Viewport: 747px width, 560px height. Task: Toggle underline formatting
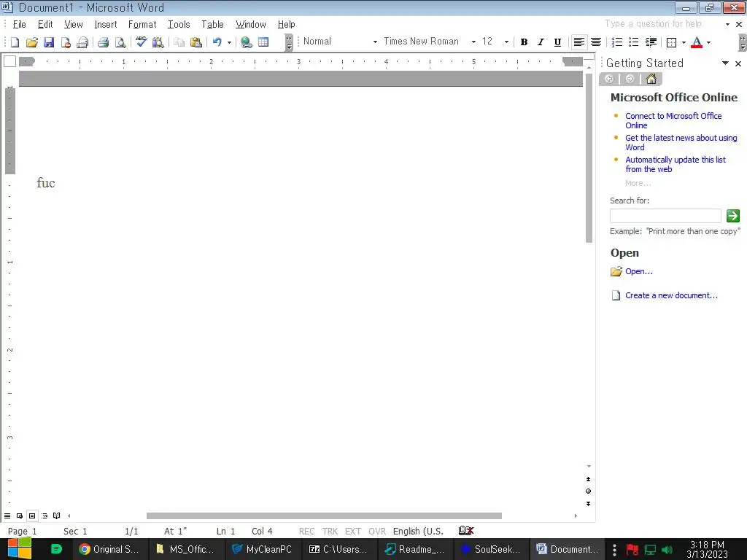click(x=557, y=42)
